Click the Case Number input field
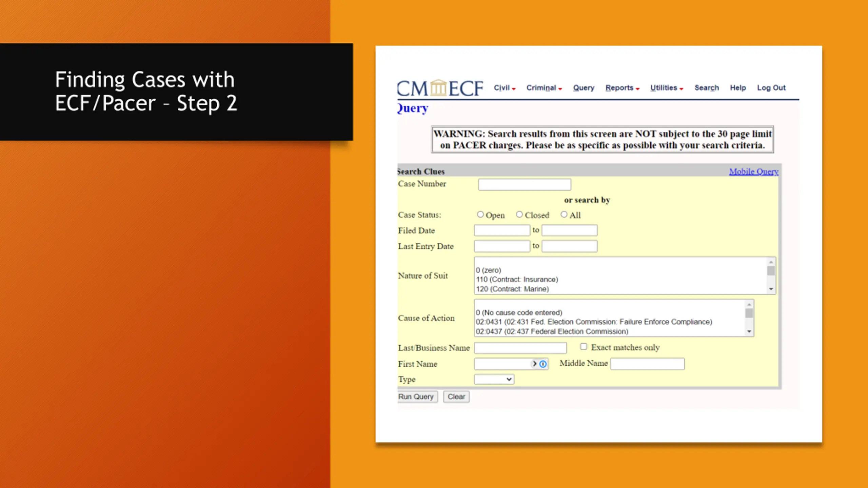 pos(525,185)
